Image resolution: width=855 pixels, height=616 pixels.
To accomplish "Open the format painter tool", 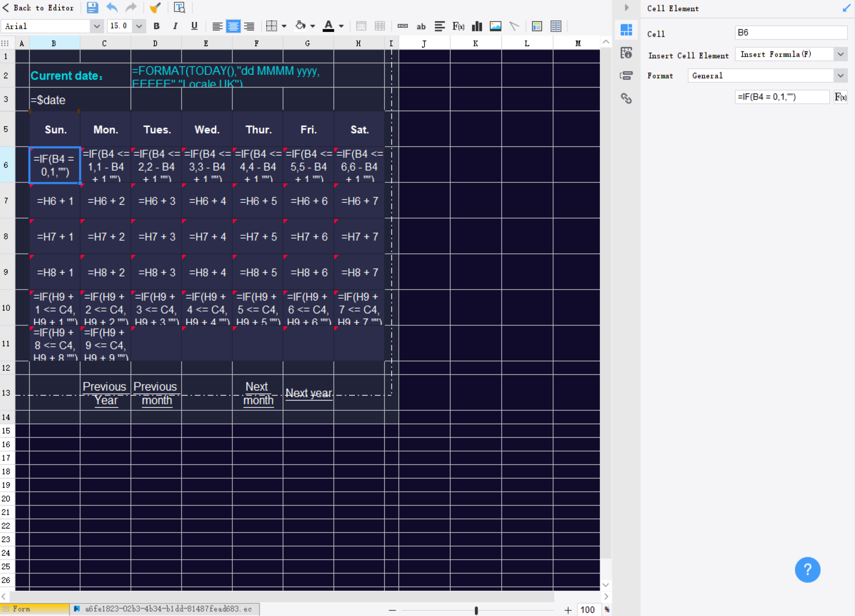I will click(x=155, y=8).
